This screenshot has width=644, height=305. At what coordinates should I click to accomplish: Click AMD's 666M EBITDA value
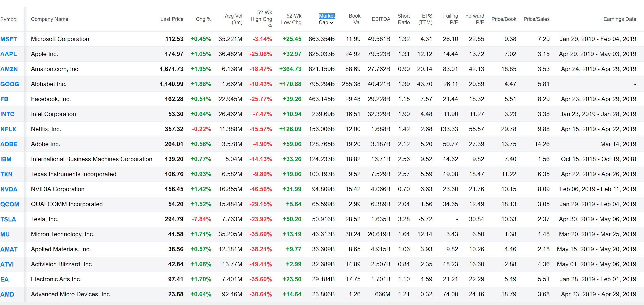pyautogui.click(x=382, y=294)
